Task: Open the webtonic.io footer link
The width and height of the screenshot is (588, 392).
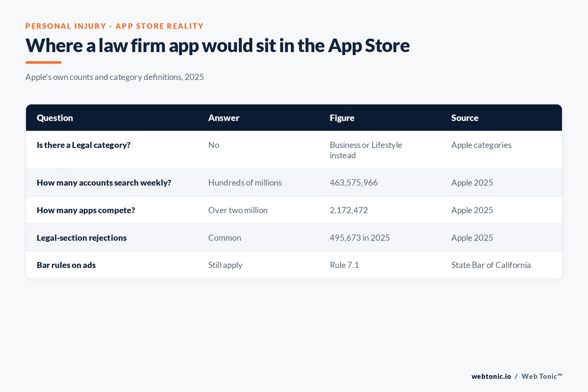Action: tap(491, 376)
